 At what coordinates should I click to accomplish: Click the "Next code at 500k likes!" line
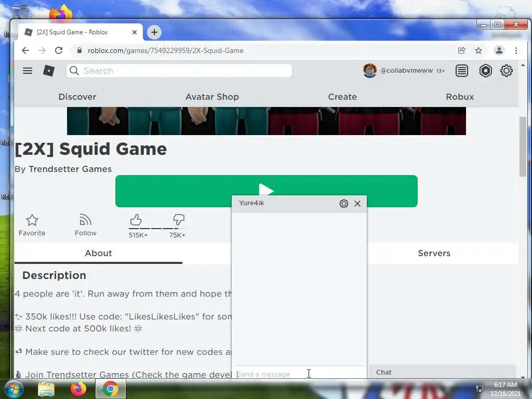coord(78,328)
